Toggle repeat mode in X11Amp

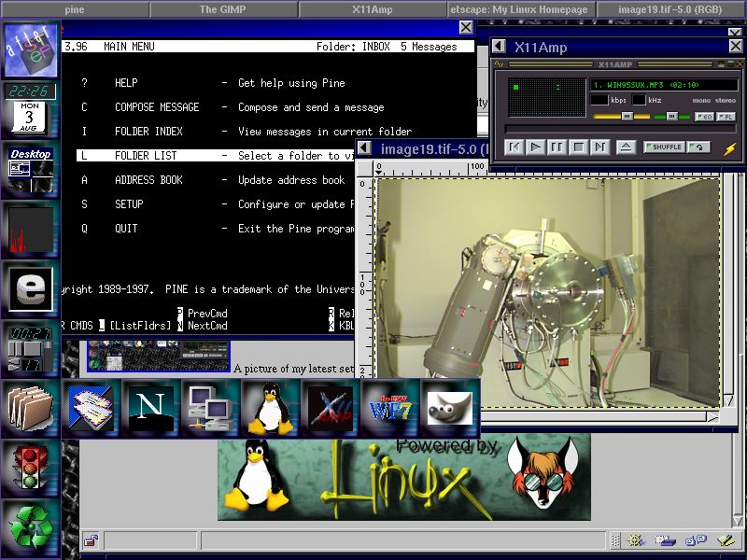698,147
